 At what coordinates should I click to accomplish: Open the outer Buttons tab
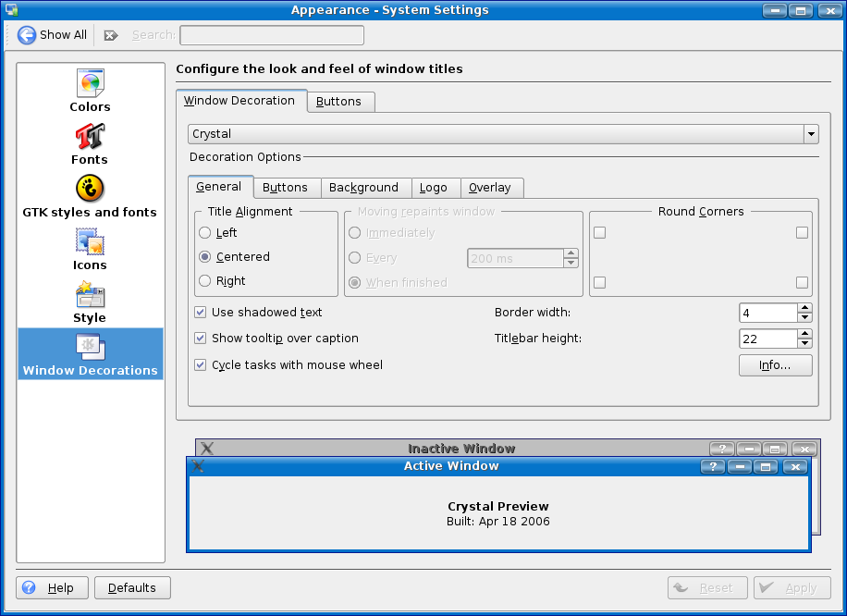(x=338, y=102)
